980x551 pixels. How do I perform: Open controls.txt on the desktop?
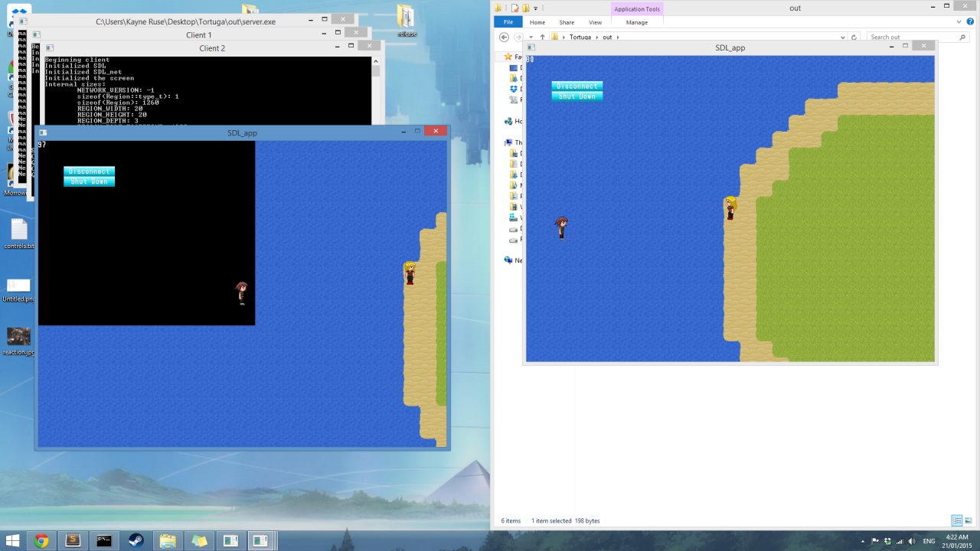[x=19, y=233]
